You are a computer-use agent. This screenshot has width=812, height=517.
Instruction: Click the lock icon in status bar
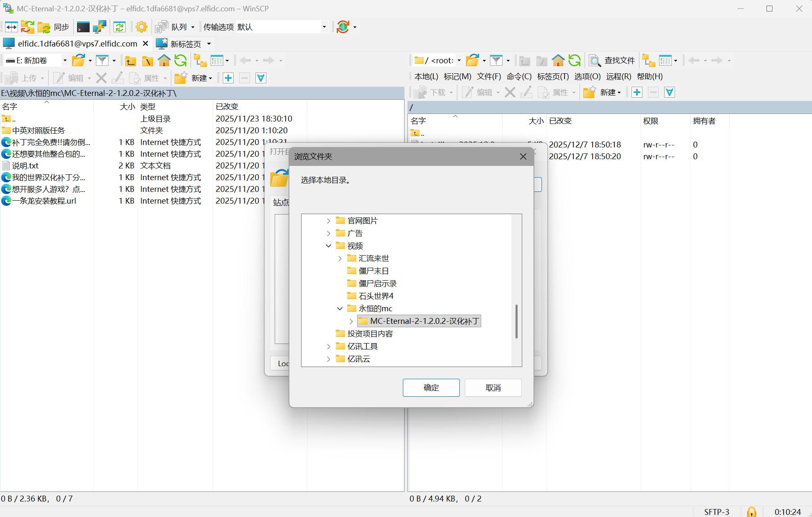click(752, 512)
